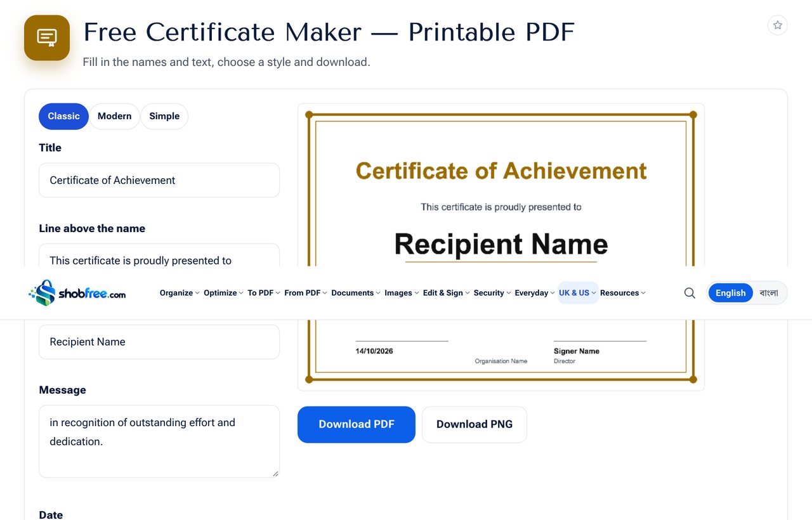Open search with the magnifier icon
The image size is (812, 520).
pos(690,293)
